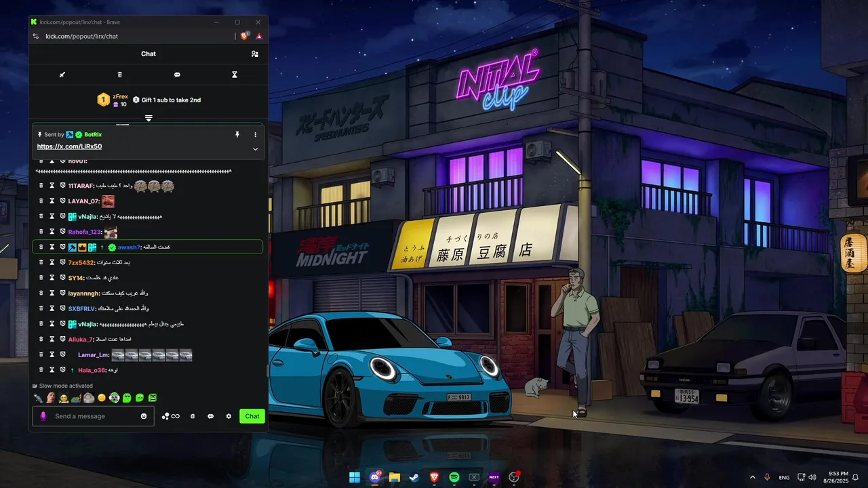868x488 pixels.
Task: Click the BotRix username in pinned message
Action: 93,135
